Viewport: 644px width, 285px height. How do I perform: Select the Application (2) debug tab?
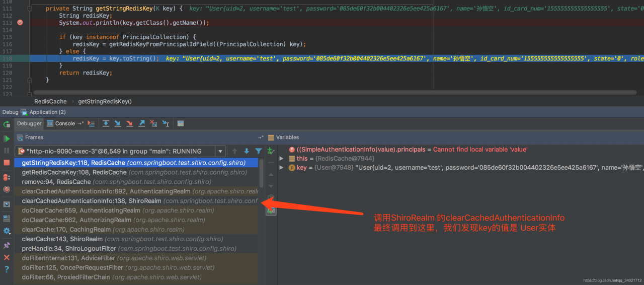[x=43, y=112]
